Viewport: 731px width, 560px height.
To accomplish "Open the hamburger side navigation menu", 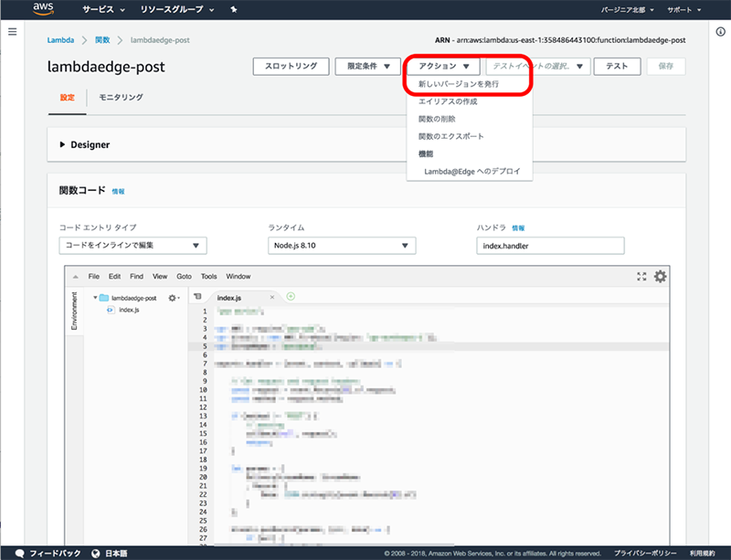I will 12,32.
